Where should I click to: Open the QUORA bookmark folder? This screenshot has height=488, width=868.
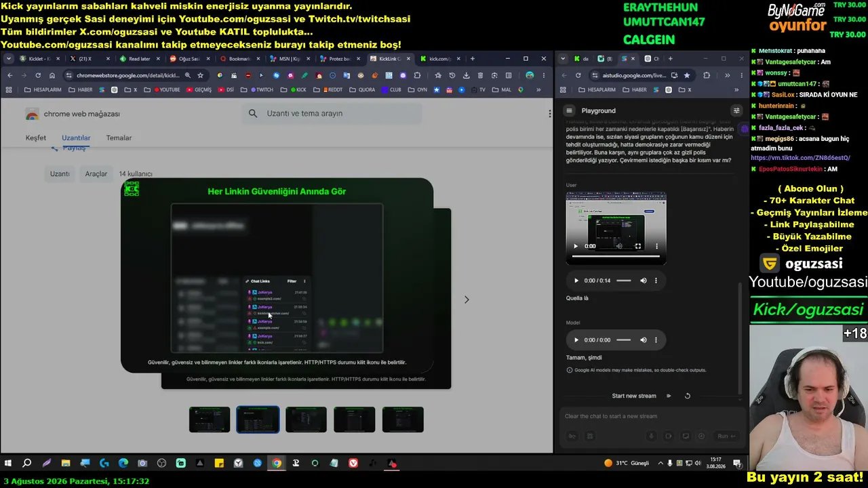click(362, 89)
